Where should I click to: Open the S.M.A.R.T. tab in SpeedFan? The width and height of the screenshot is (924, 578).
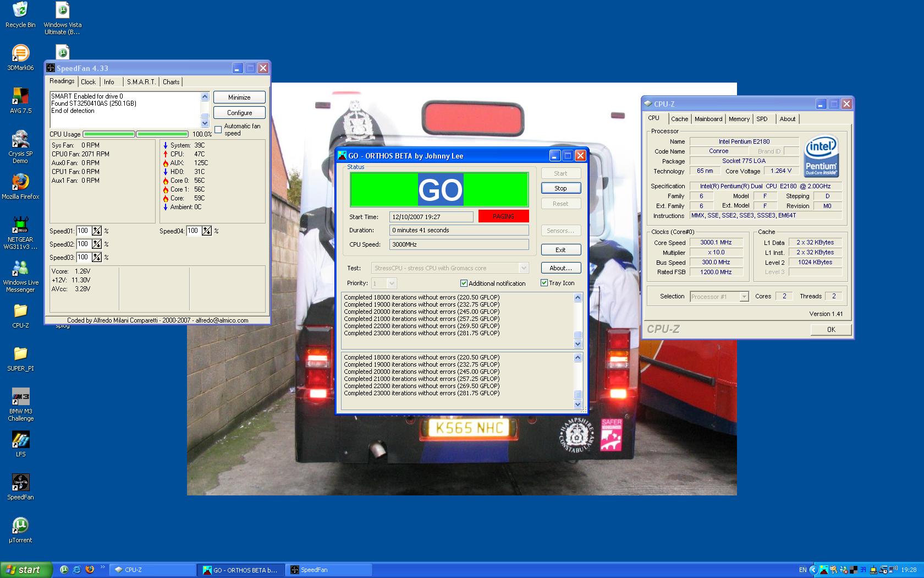tap(141, 82)
